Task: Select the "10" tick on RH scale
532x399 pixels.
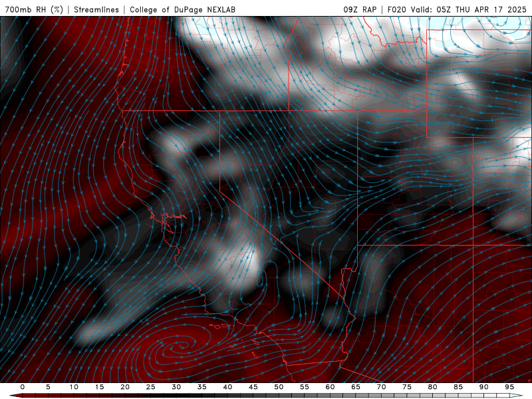Action: pos(74,387)
